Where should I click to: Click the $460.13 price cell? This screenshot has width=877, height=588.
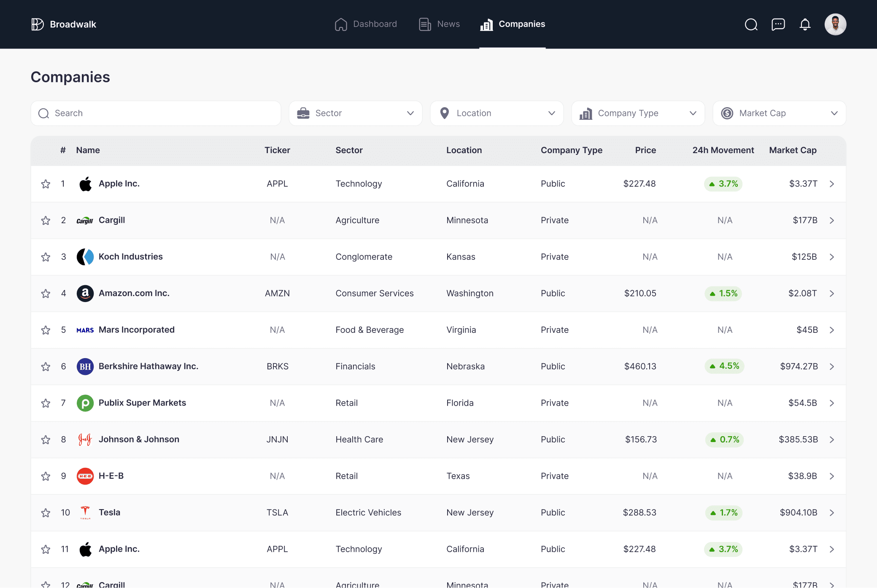[x=640, y=366]
